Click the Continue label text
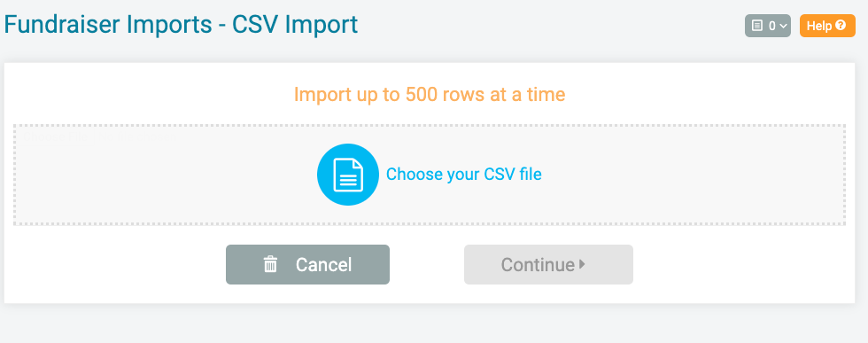The width and height of the screenshot is (868, 343). (538, 264)
